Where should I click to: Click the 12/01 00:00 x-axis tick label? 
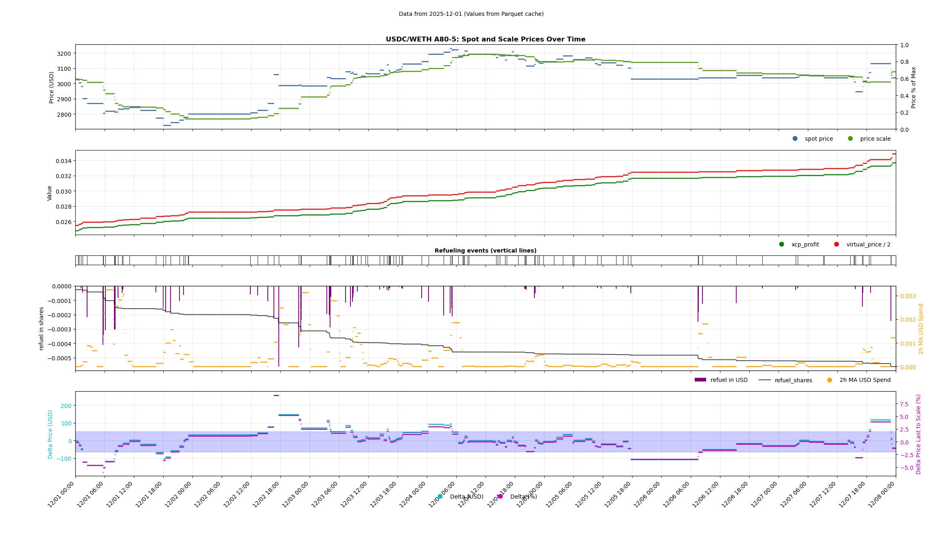point(61,494)
